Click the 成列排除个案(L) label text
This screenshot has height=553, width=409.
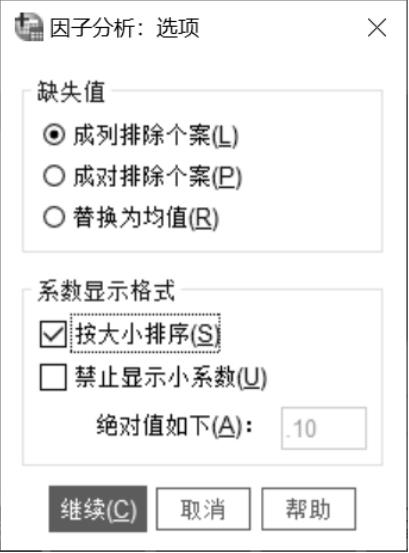[x=155, y=135]
